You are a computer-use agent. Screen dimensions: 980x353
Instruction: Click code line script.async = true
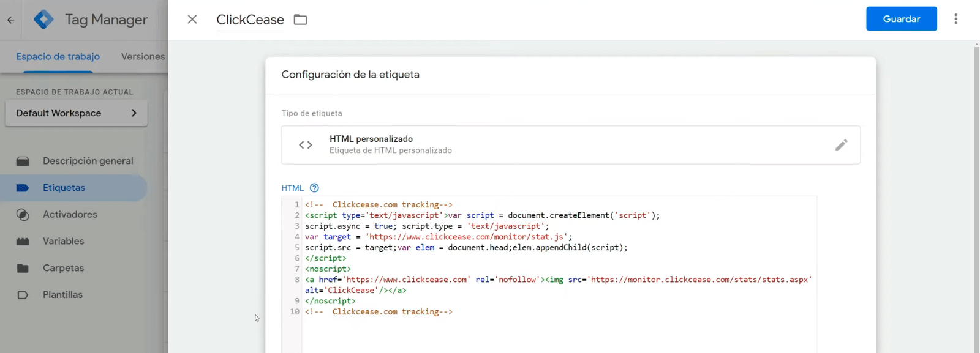(x=427, y=226)
